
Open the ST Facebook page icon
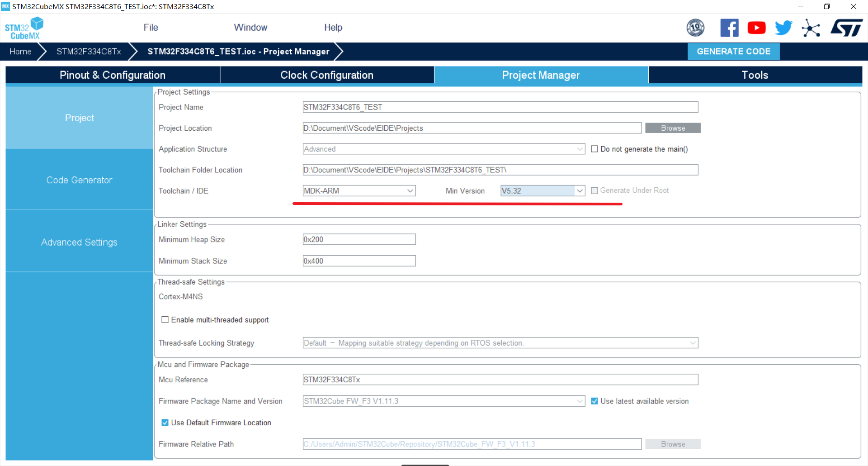point(729,28)
